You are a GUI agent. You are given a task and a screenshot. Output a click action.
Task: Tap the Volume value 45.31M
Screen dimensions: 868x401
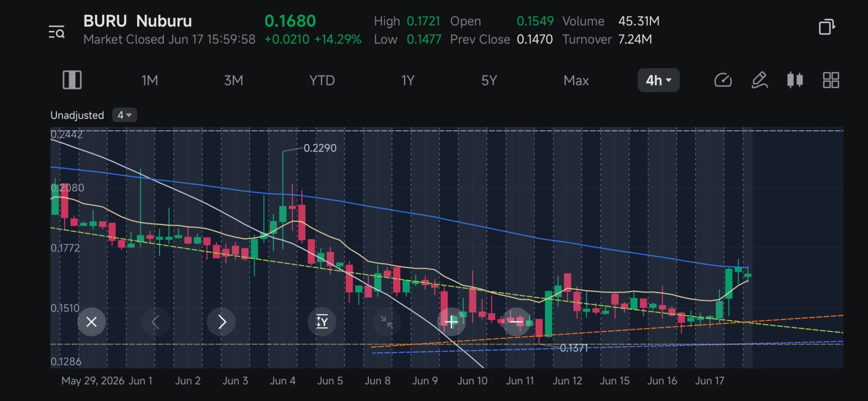pyautogui.click(x=639, y=21)
